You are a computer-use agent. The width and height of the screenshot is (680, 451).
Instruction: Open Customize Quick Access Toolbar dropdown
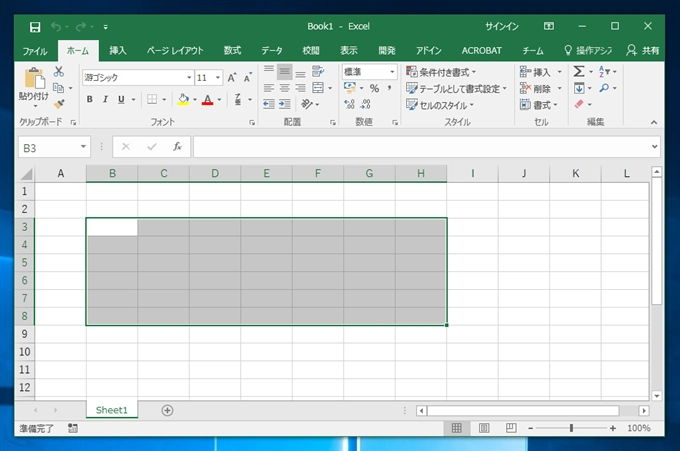point(105,27)
